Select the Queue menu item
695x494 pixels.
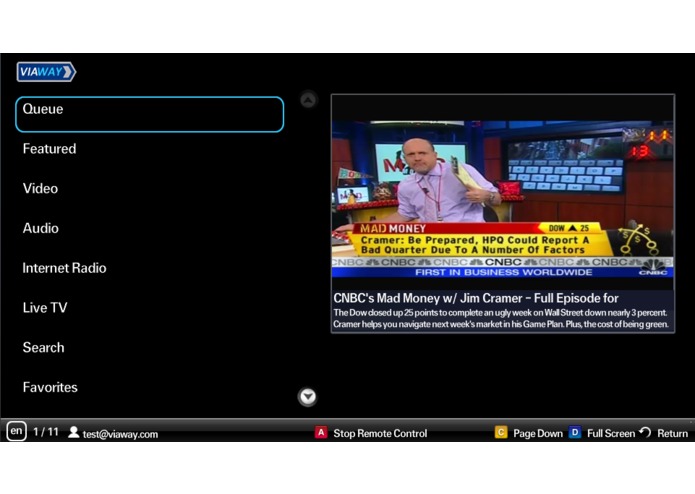(149, 114)
